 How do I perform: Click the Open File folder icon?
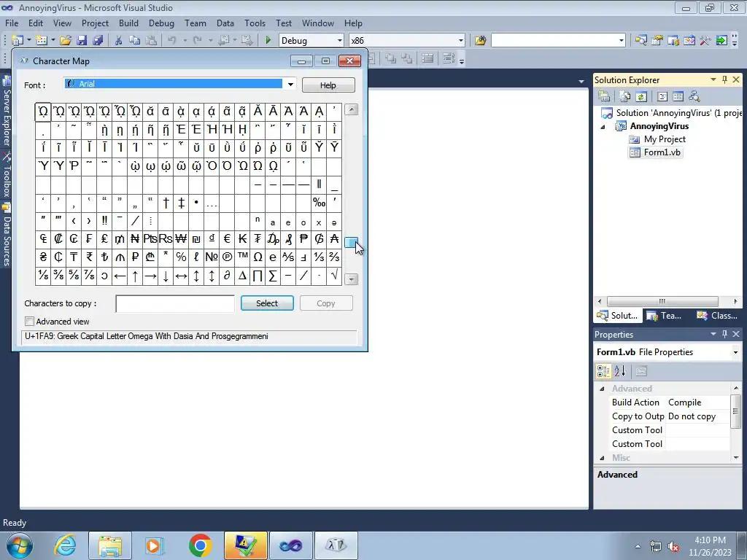click(66, 41)
